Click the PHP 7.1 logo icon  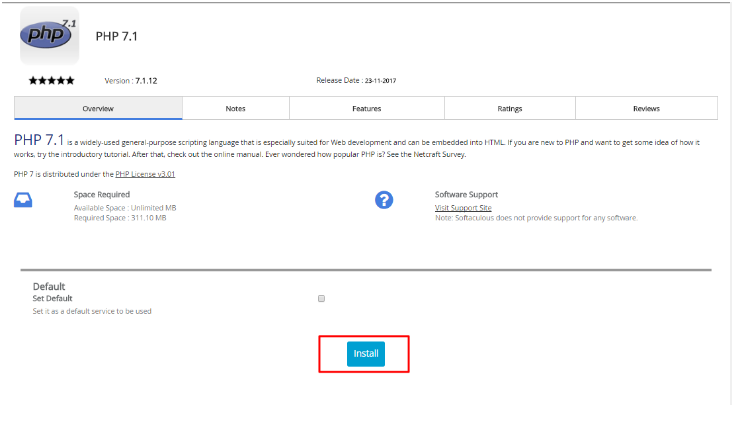[49, 35]
